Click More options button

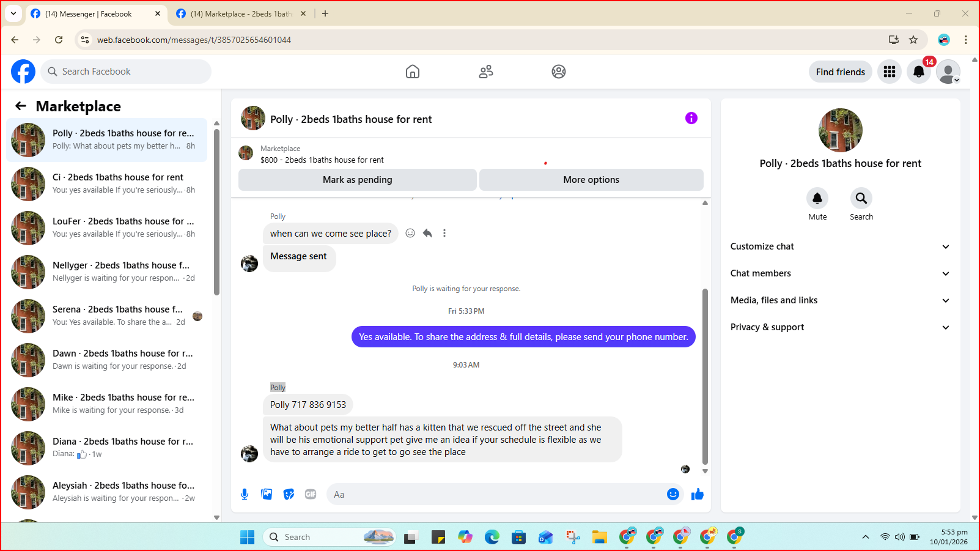(x=591, y=180)
